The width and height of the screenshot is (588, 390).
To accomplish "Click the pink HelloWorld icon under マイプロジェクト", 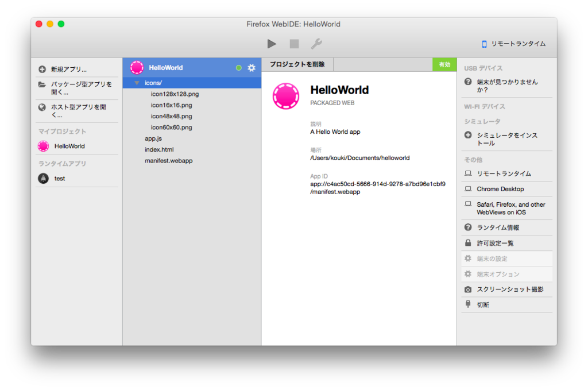I will click(x=44, y=146).
